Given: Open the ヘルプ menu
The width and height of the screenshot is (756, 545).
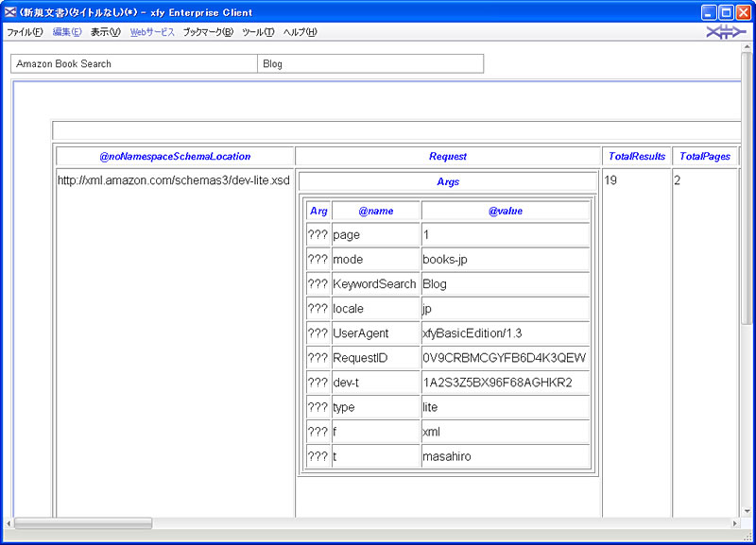Looking at the screenshot, I should (300, 32).
